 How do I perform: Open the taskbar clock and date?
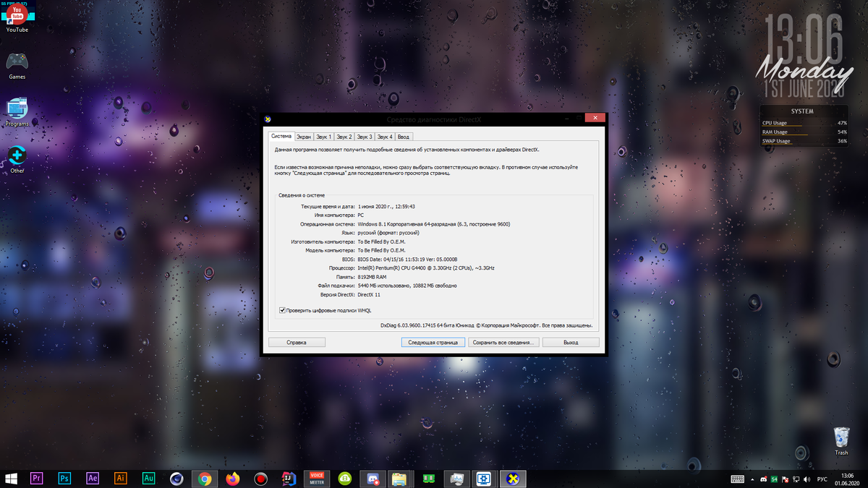(846, 479)
